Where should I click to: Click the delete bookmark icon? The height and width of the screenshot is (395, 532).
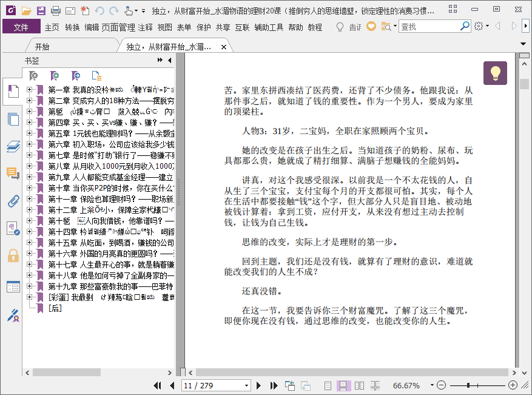33,76
